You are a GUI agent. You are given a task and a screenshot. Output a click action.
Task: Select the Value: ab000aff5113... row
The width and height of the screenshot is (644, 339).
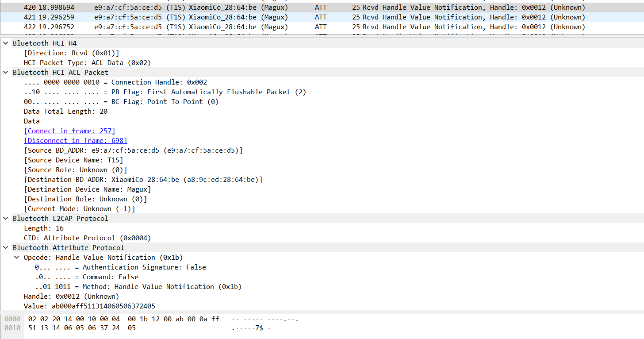[89, 306]
